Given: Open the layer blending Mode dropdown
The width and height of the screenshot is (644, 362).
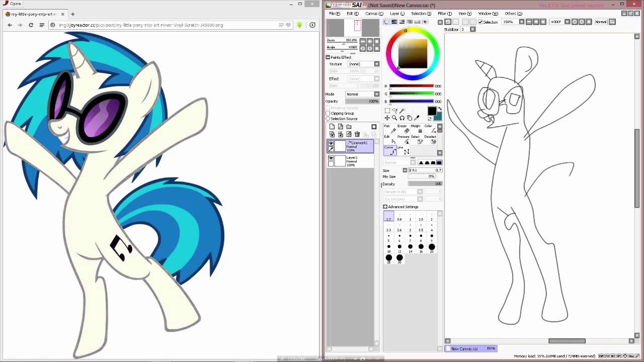Looking at the screenshot, I should pyautogui.click(x=376, y=94).
